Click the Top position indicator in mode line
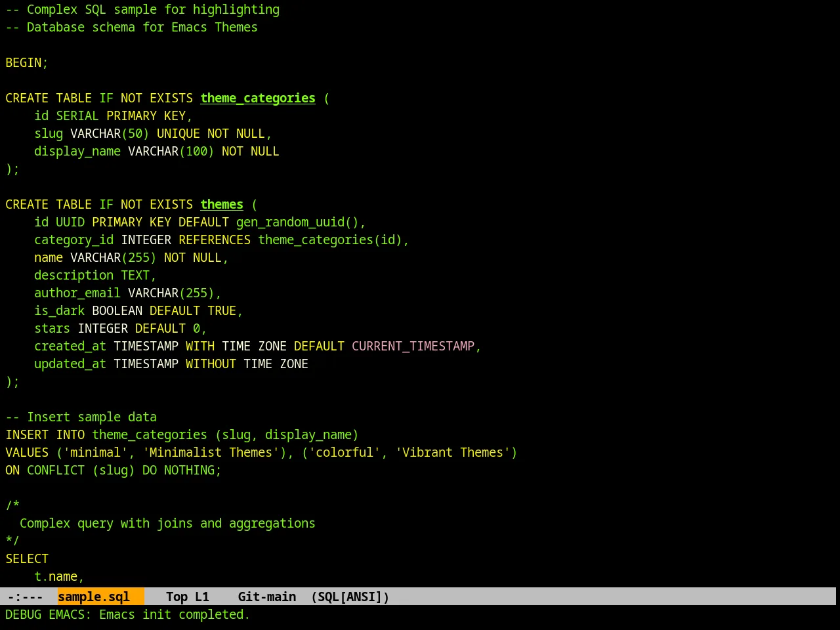This screenshot has width=840, height=630. coord(177,597)
